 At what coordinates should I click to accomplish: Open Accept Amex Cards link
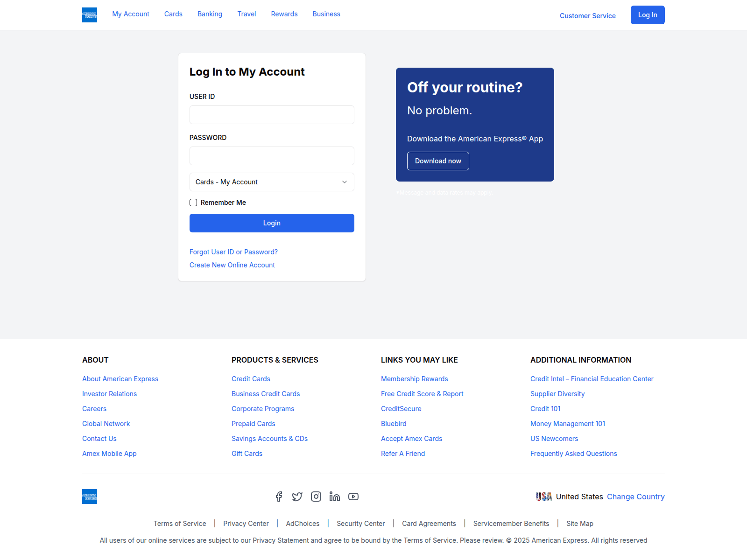click(x=411, y=439)
